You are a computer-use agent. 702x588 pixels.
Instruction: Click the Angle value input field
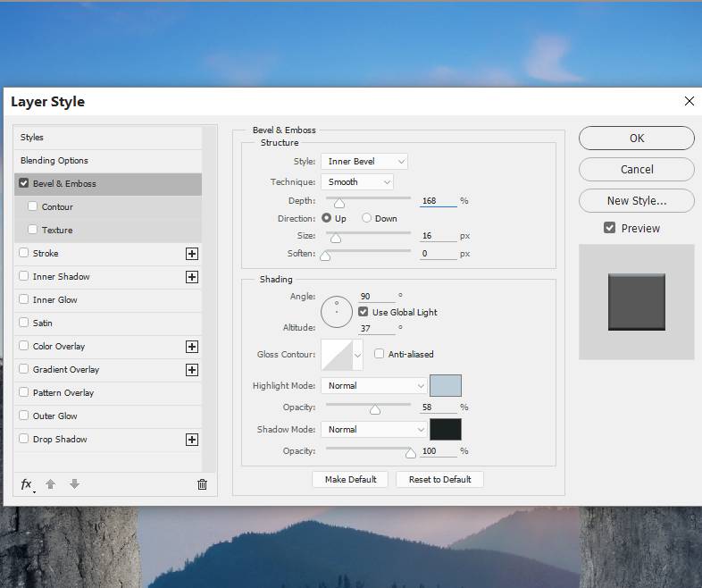[x=377, y=296]
